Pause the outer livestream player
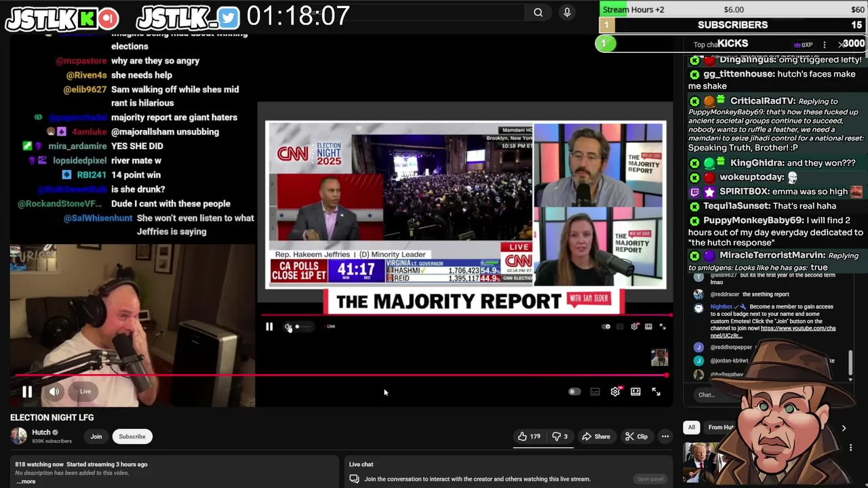868x488 pixels. pyautogui.click(x=27, y=392)
